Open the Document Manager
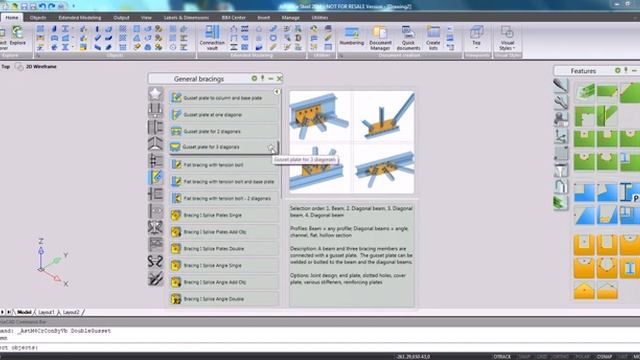The image size is (640, 360). click(x=380, y=38)
